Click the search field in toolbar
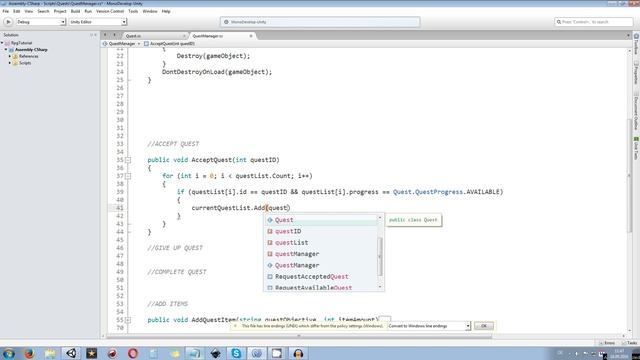Image resolution: width=640 pixels, height=360 pixels. pyautogui.click(x=594, y=22)
